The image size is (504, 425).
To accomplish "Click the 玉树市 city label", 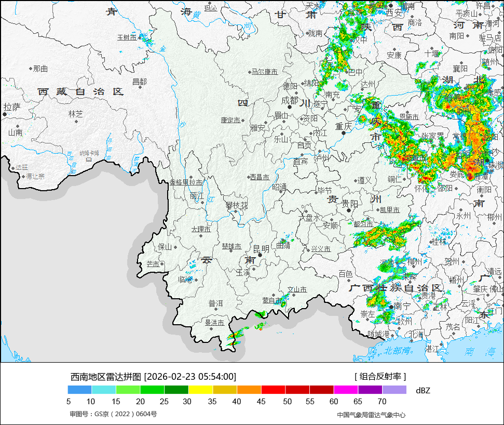I will tap(127, 37).
